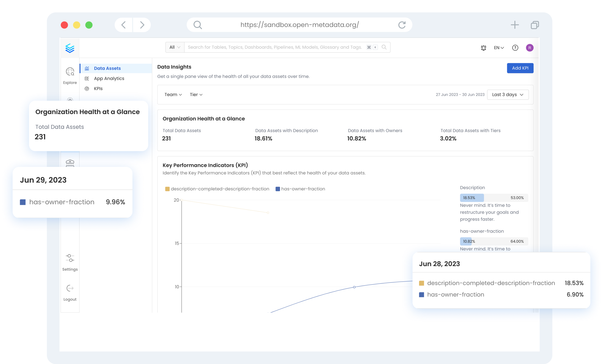Screen dimensions: 603x364
Task: Open App Analytics
Action: click(109, 79)
